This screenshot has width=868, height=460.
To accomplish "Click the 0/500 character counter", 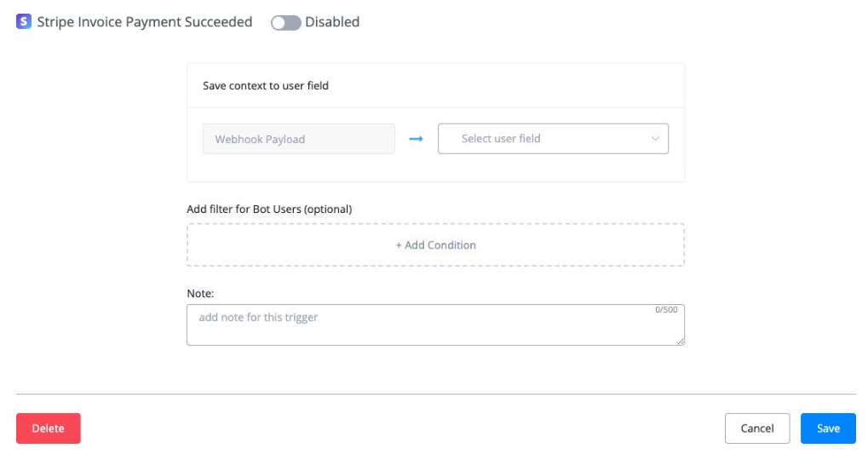I will click(x=666, y=310).
